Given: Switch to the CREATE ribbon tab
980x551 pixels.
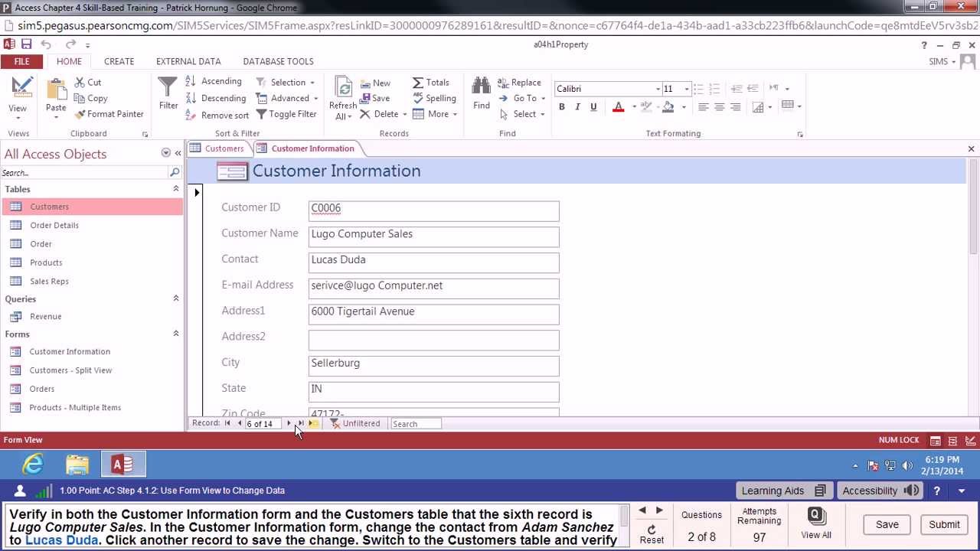Looking at the screenshot, I should pyautogui.click(x=119, y=61).
